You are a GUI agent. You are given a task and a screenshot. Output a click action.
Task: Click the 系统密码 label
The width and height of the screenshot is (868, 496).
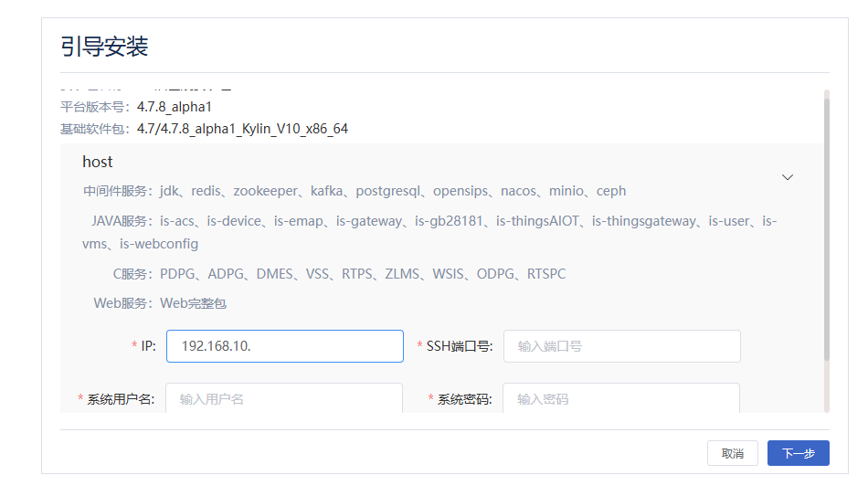464,399
